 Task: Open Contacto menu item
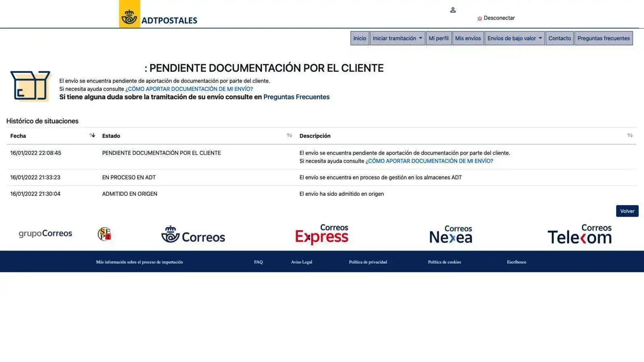pyautogui.click(x=559, y=38)
